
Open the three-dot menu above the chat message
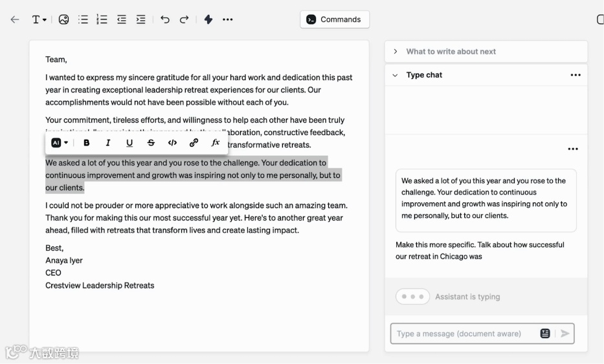tap(573, 149)
